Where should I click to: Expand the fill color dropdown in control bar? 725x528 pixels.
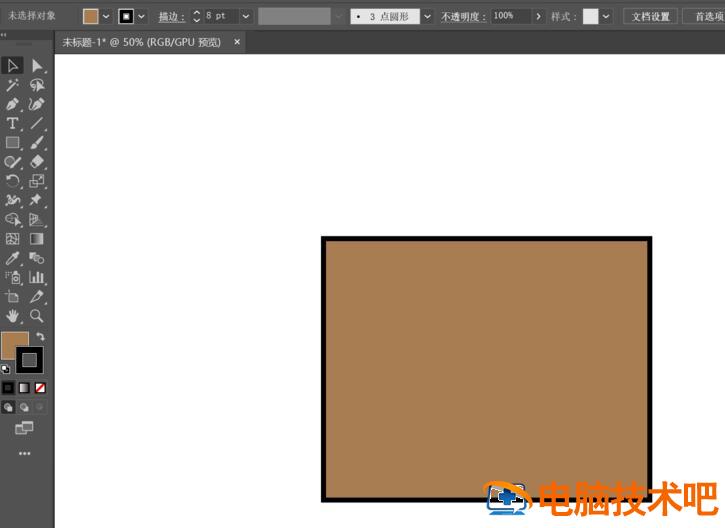tap(106, 16)
